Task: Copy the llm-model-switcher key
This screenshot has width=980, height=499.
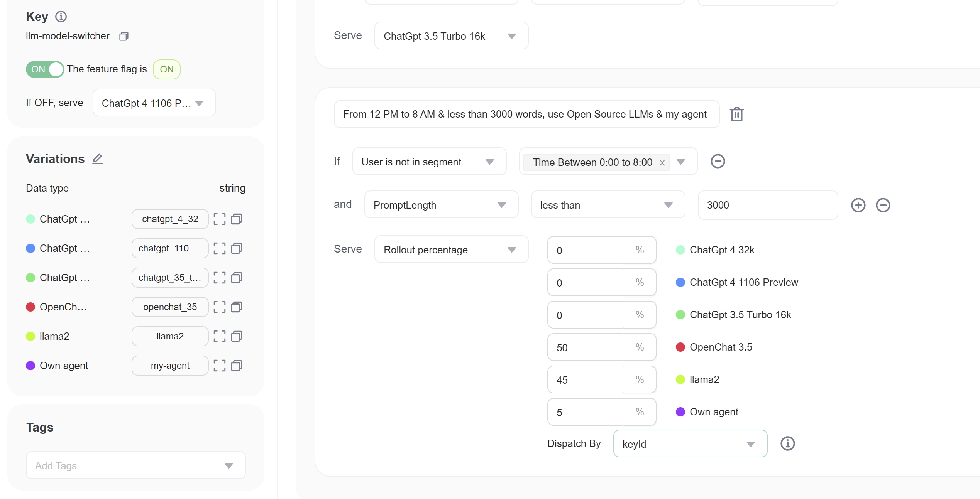Action: [x=124, y=36]
